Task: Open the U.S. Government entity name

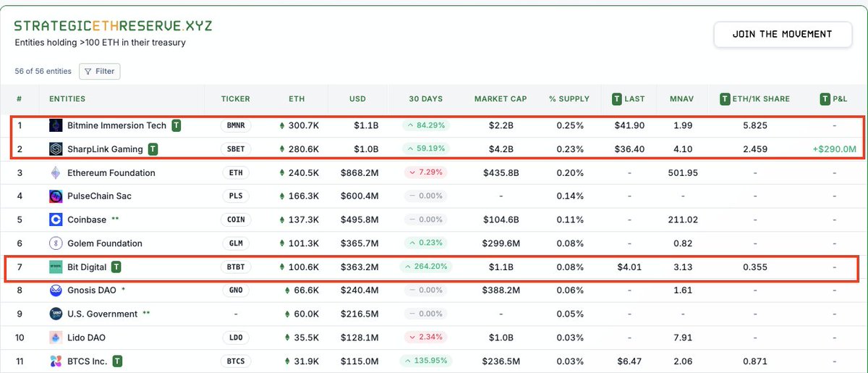Action: pyautogui.click(x=102, y=314)
